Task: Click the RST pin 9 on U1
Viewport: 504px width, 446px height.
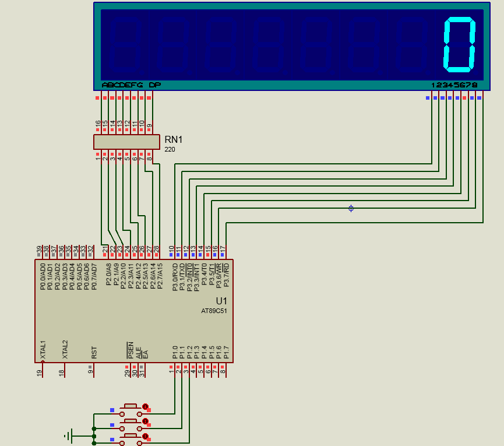Action: click(94, 370)
